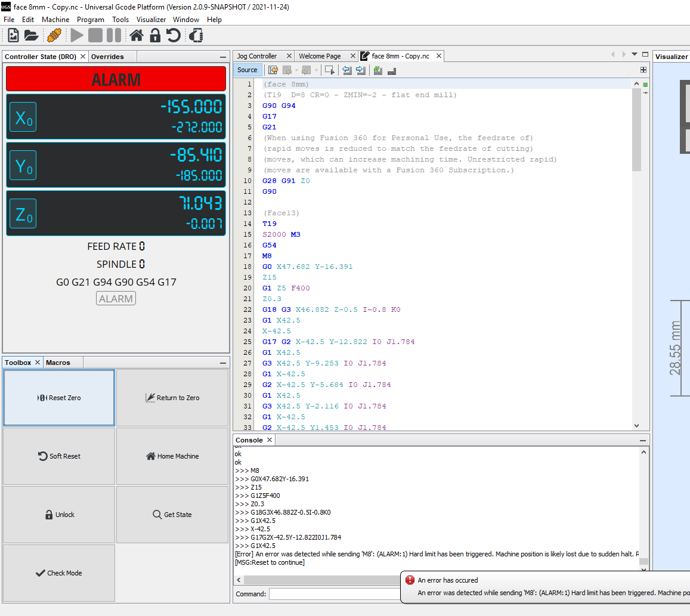The width and height of the screenshot is (690, 616).
Task: Perform a soft reset via the circular arrow icon
Action: click(x=173, y=35)
